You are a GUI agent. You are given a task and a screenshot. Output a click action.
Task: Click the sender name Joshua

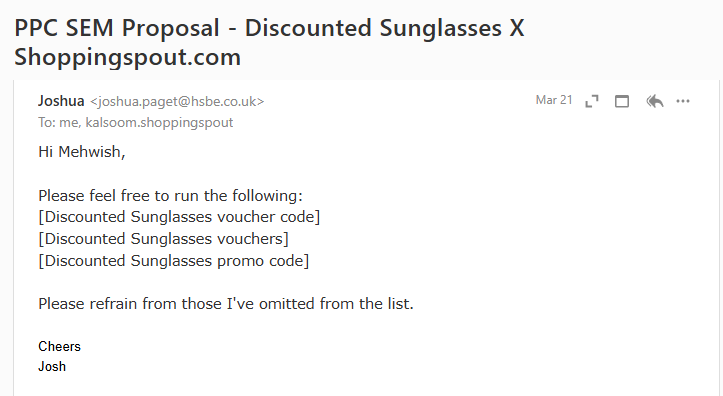pyautogui.click(x=61, y=101)
